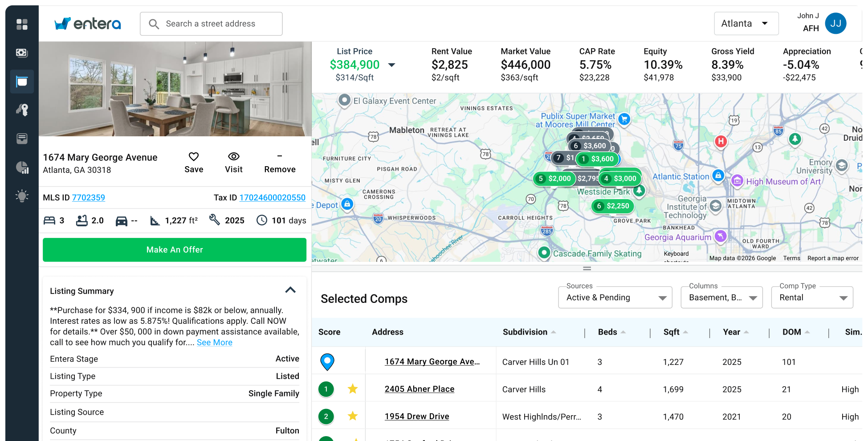868x441 pixels.
Task: Click the High Museum of Art pin
Action: 737,180
